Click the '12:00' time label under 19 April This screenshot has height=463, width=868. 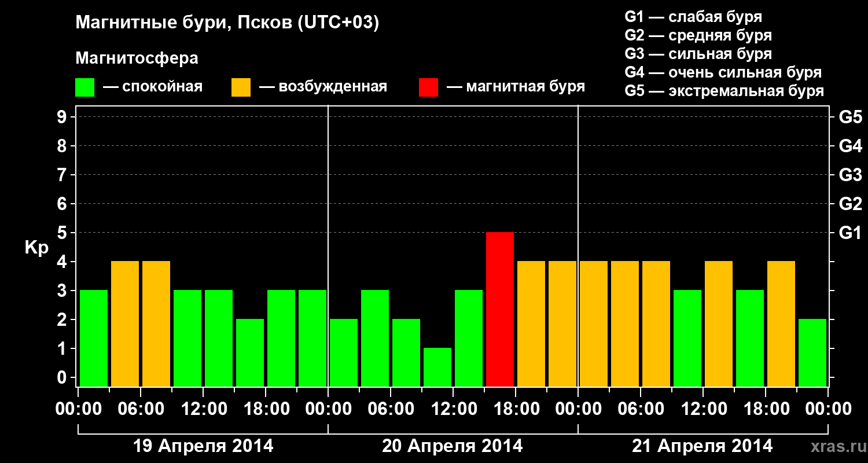pos(203,409)
